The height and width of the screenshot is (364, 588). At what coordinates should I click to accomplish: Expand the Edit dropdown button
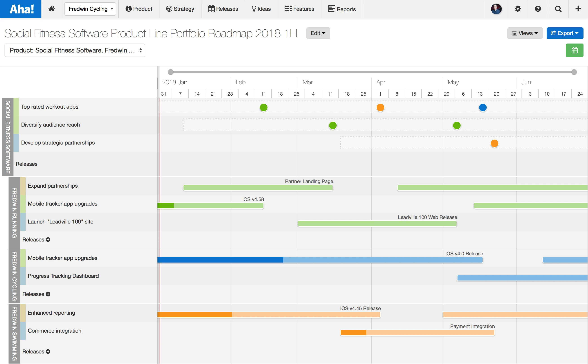(318, 33)
